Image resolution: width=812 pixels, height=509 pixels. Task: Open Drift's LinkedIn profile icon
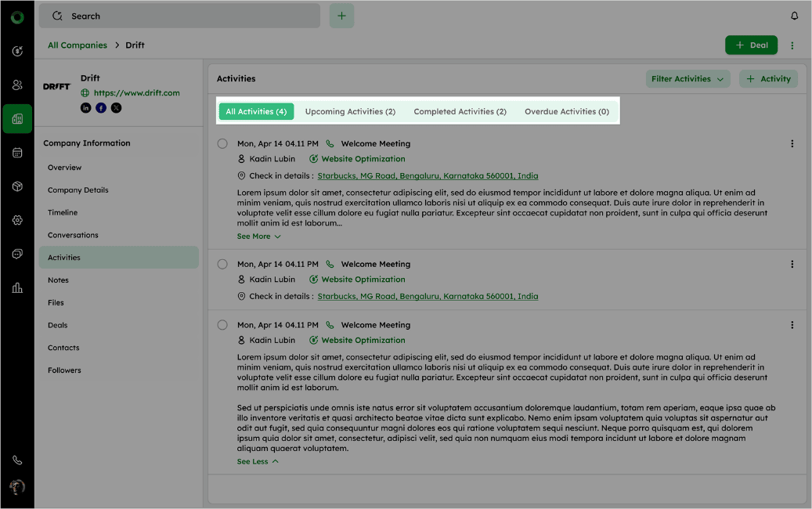click(86, 108)
